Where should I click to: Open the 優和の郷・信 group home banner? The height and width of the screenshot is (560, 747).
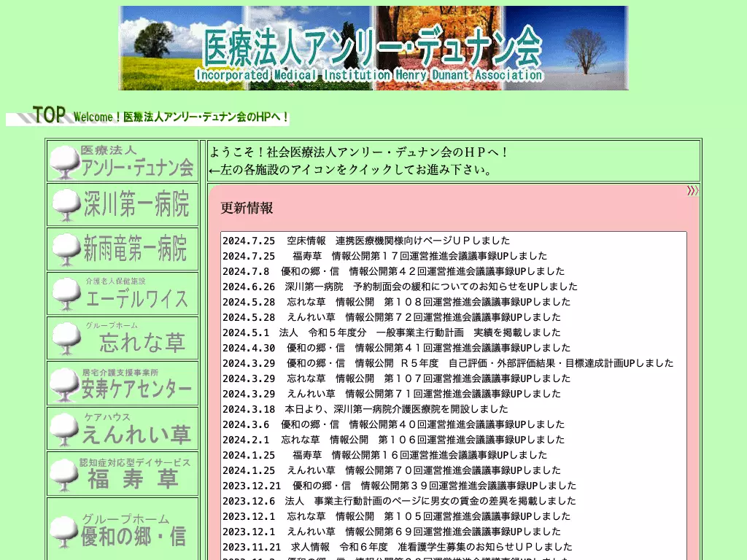(123, 529)
